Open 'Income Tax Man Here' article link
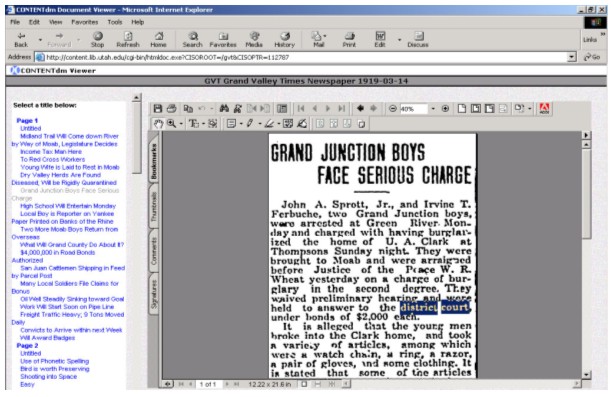The image size is (613, 397). click(51, 151)
